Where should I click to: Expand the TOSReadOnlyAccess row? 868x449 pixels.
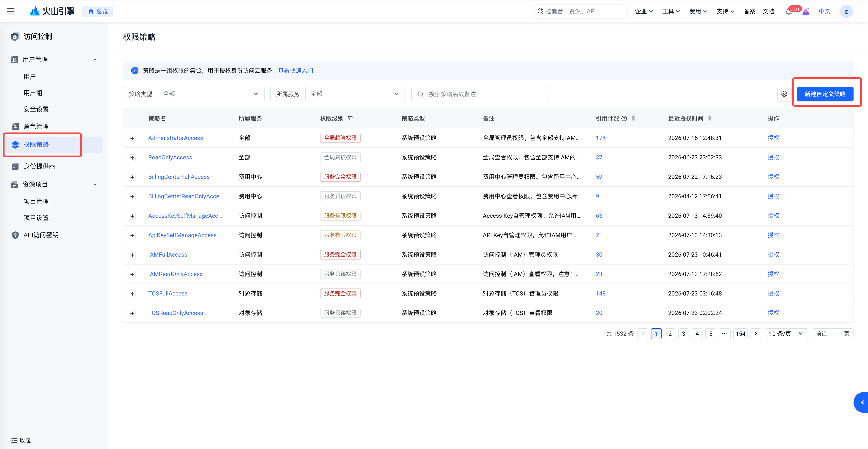click(132, 313)
